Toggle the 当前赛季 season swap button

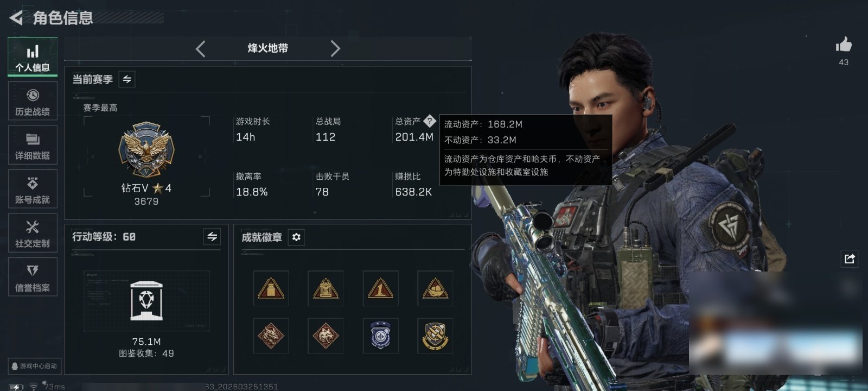point(127,79)
